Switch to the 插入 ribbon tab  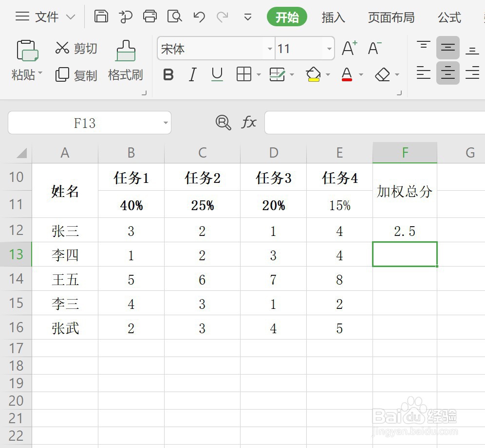tap(333, 18)
